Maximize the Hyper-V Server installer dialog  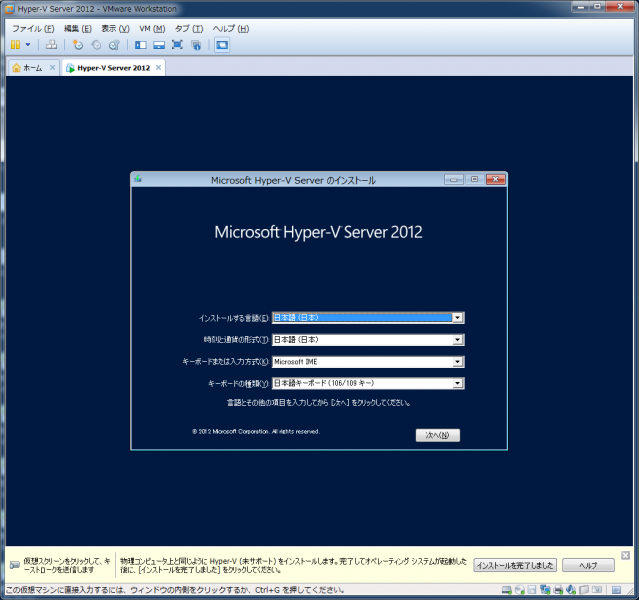pos(474,179)
